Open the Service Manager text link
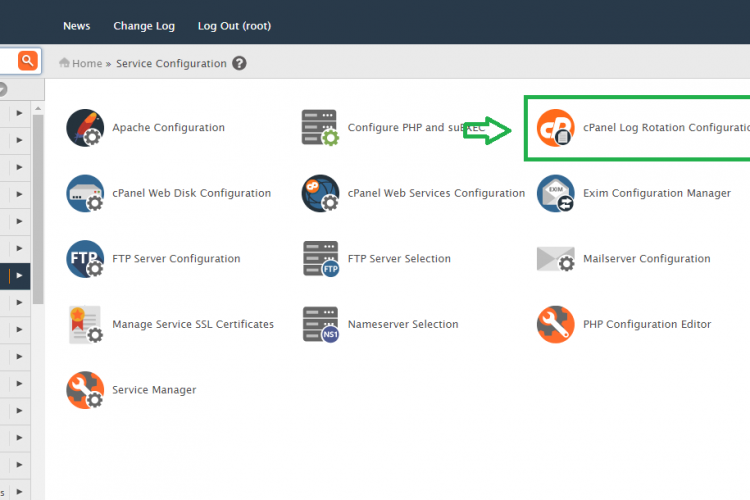The height and width of the screenshot is (500, 750). pos(154,390)
